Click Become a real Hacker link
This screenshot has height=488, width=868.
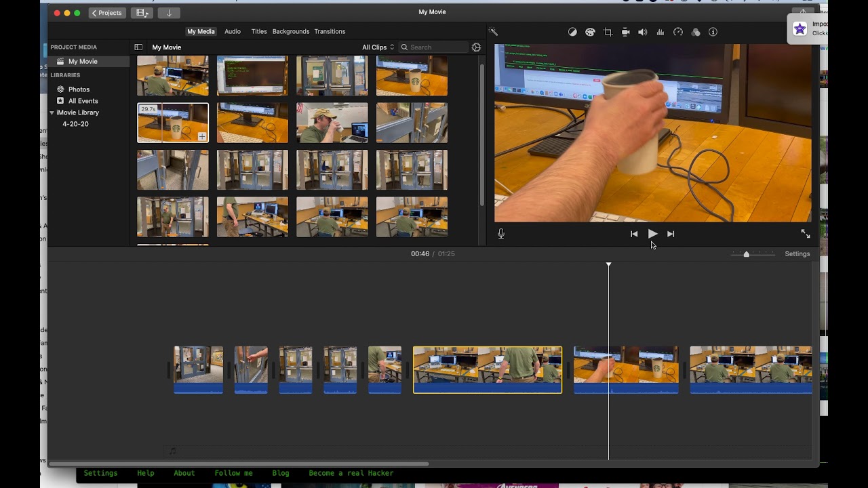click(x=351, y=473)
